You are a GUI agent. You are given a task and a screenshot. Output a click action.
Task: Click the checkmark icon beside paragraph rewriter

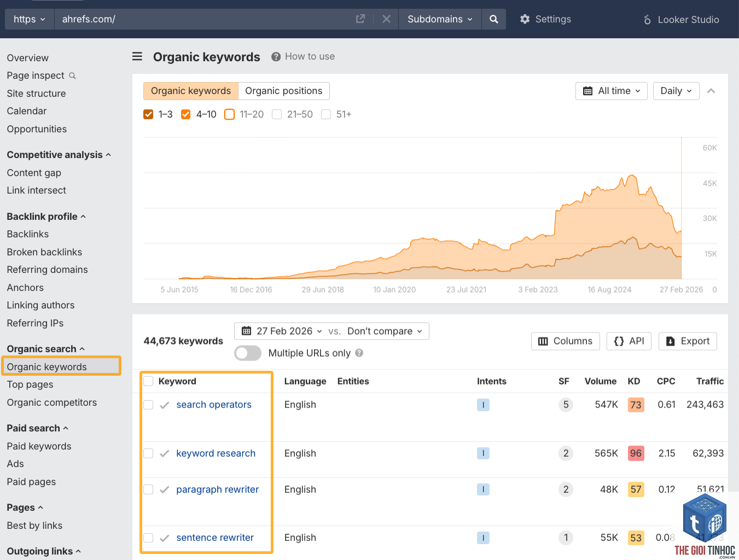click(164, 489)
